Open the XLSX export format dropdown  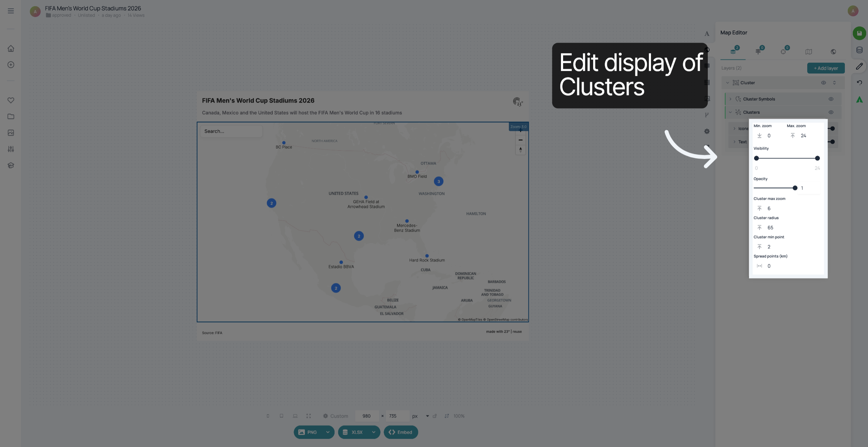pos(374,432)
